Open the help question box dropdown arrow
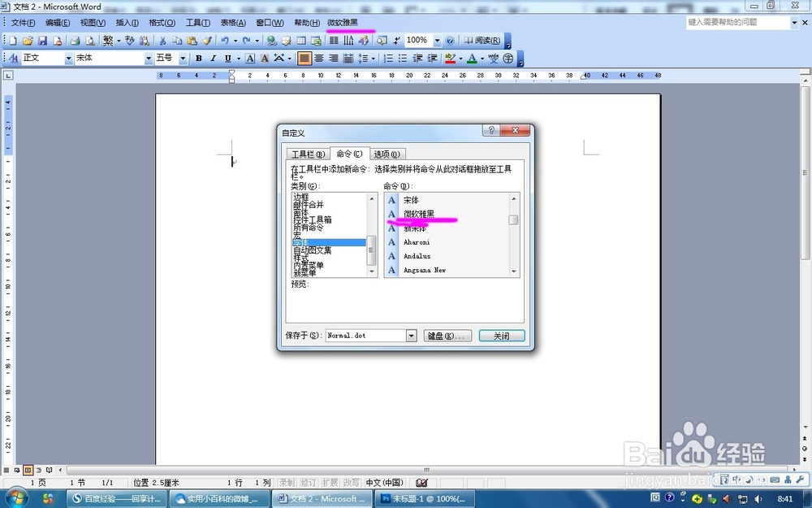This screenshot has height=508, width=812. coord(794,22)
